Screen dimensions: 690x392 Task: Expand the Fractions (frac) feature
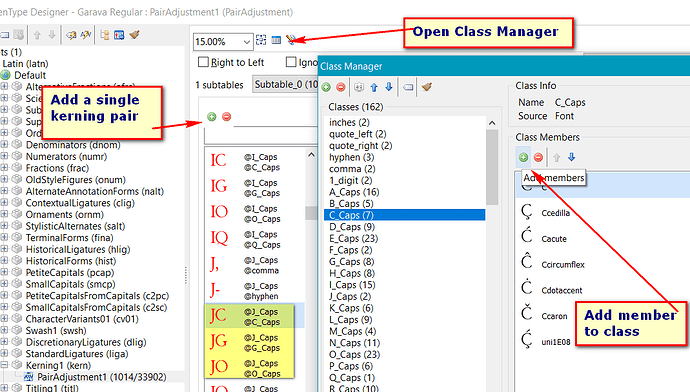[4, 168]
